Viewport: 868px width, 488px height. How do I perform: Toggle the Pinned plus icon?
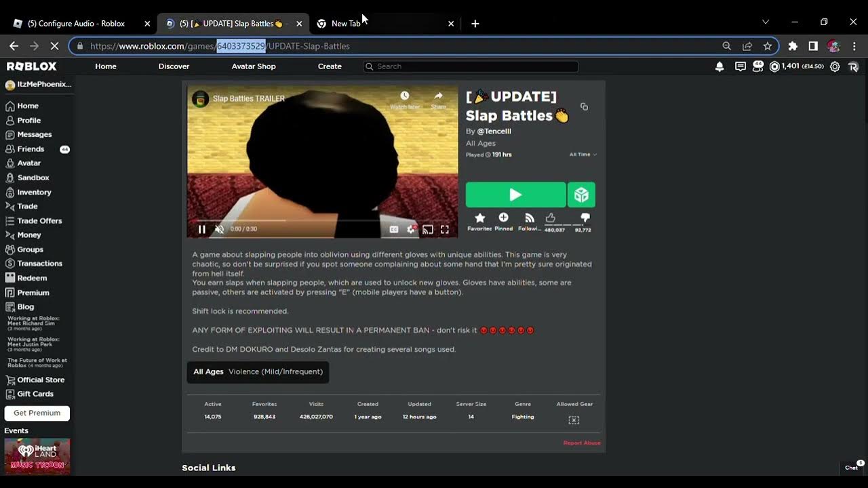(x=503, y=218)
